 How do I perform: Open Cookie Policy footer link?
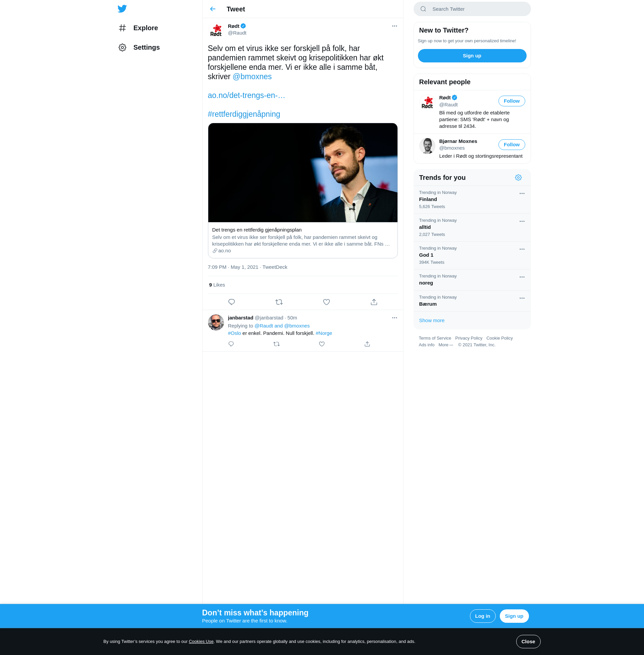499,338
